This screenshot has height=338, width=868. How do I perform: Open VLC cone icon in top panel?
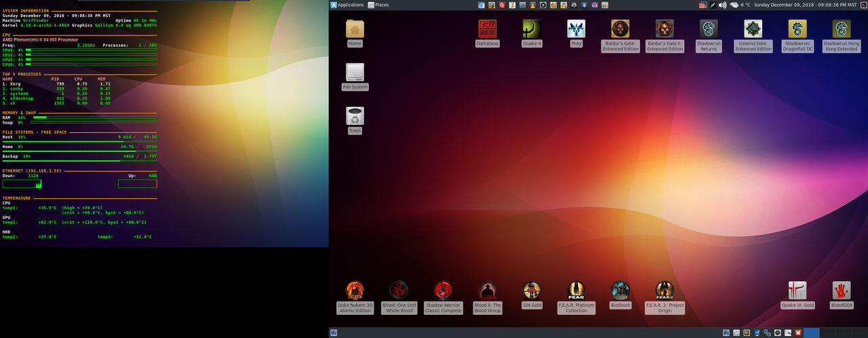click(x=533, y=5)
